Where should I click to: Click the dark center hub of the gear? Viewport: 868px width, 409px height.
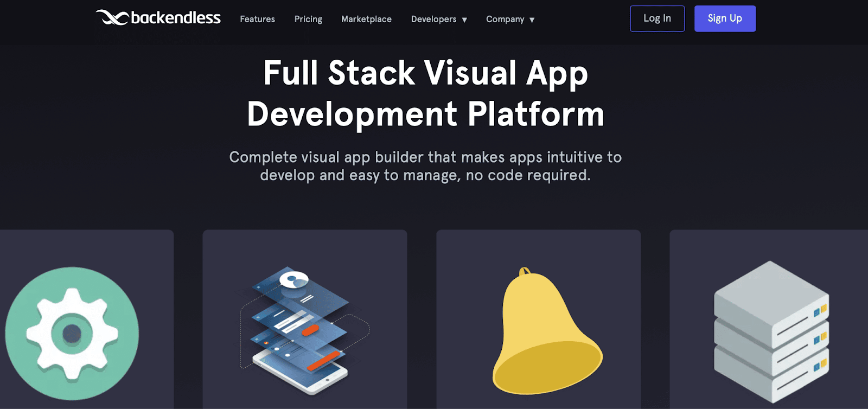[x=72, y=334]
